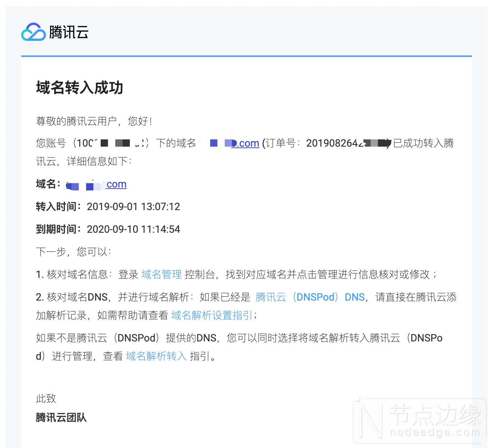Open the 域名解析转入 guide link
The height and width of the screenshot is (448, 491).
pyautogui.click(x=156, y=356)
